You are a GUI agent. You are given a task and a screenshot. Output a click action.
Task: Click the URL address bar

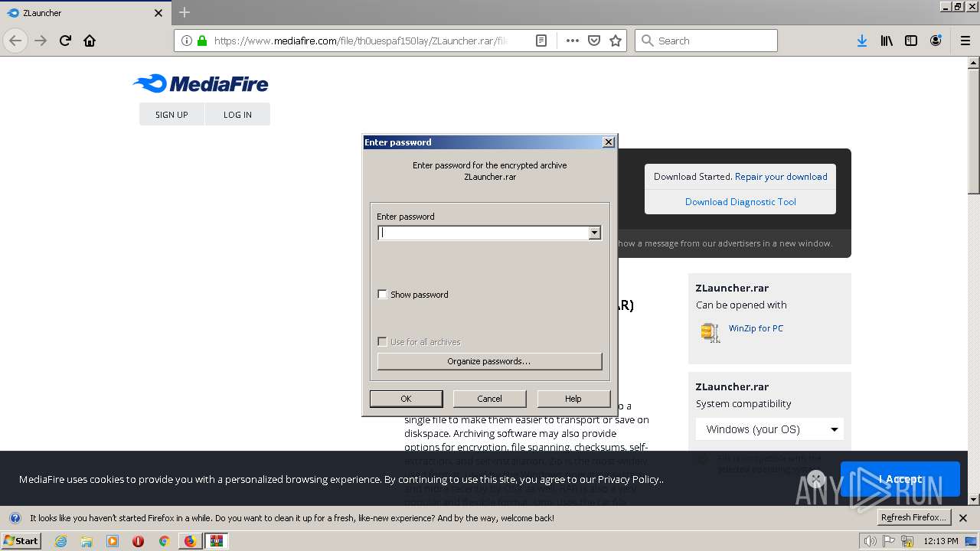[x=360, y=41]
